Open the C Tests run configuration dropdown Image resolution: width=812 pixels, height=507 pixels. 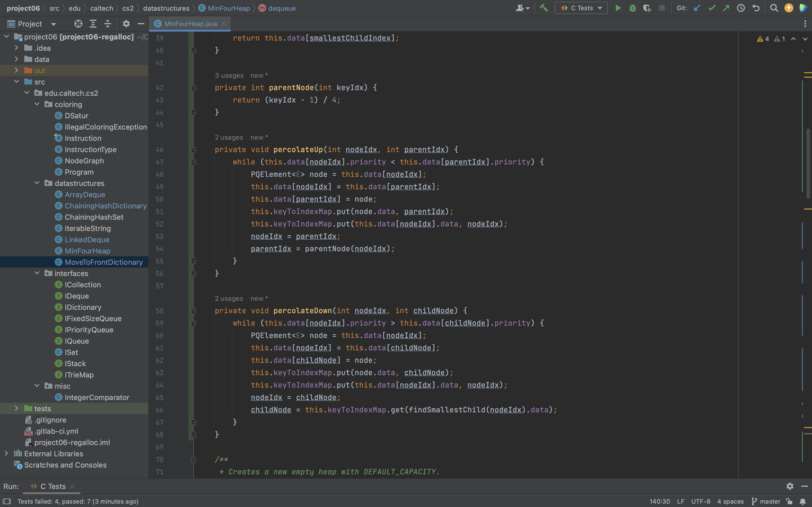(581, 8)
